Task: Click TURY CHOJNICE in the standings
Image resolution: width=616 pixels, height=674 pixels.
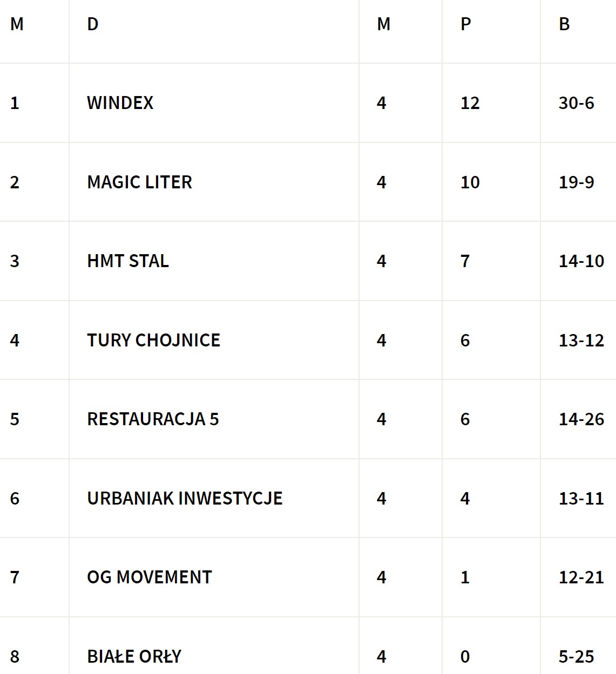Action: 153,340
